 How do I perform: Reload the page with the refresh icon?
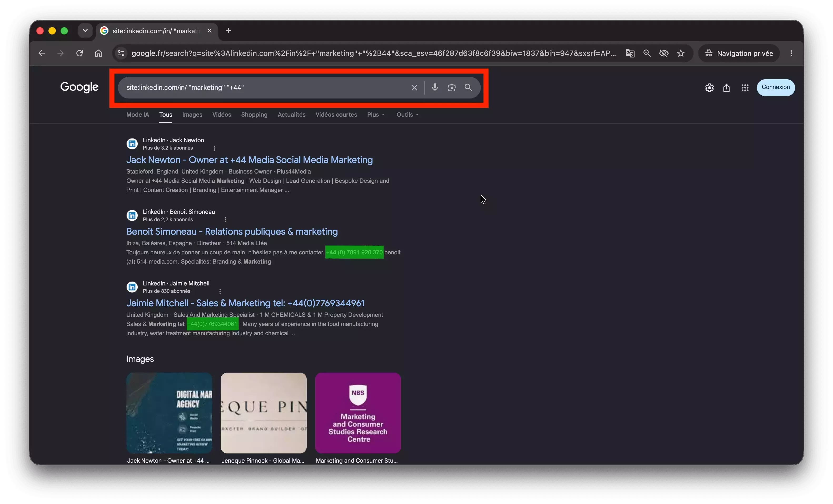pyautogui.click(x=80, y=53)
